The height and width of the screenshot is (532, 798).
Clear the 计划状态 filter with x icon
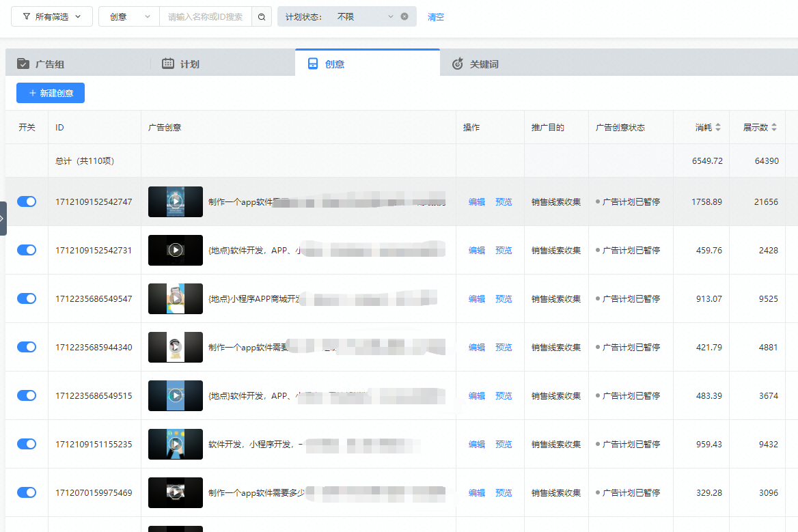click(404, 16)
